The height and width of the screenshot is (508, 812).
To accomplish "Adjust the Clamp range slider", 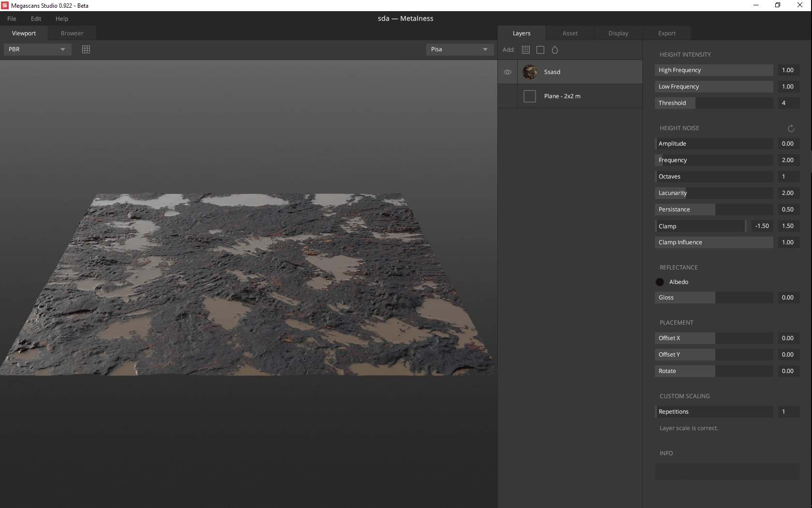I will tap(701, 226).
